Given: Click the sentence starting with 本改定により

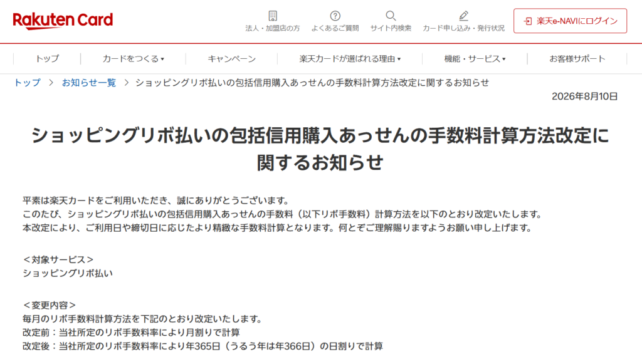Looking at the screenshot, I should coord(278,228).
